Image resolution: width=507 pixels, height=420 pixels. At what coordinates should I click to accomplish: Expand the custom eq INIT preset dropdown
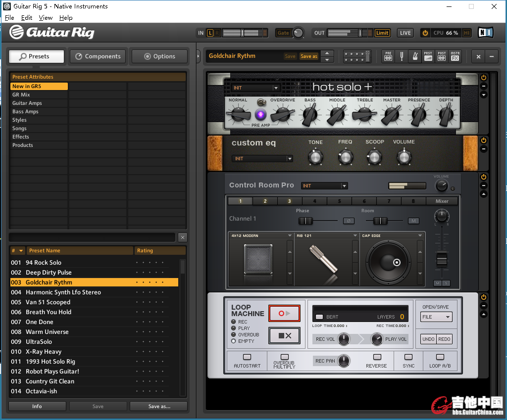coord(262,159)
